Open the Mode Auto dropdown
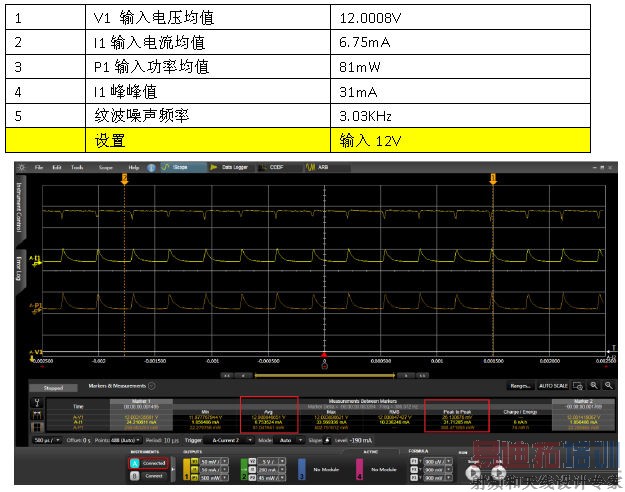Image resolution: width=625 pixels, height=492 pixels. (x=287, y=440)
